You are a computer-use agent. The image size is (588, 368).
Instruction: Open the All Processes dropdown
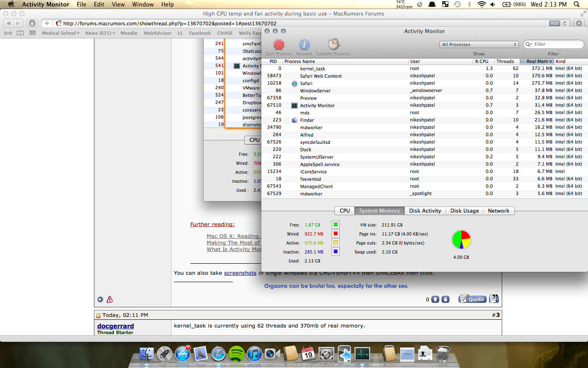pyautogui.click(x=479, y=45)
